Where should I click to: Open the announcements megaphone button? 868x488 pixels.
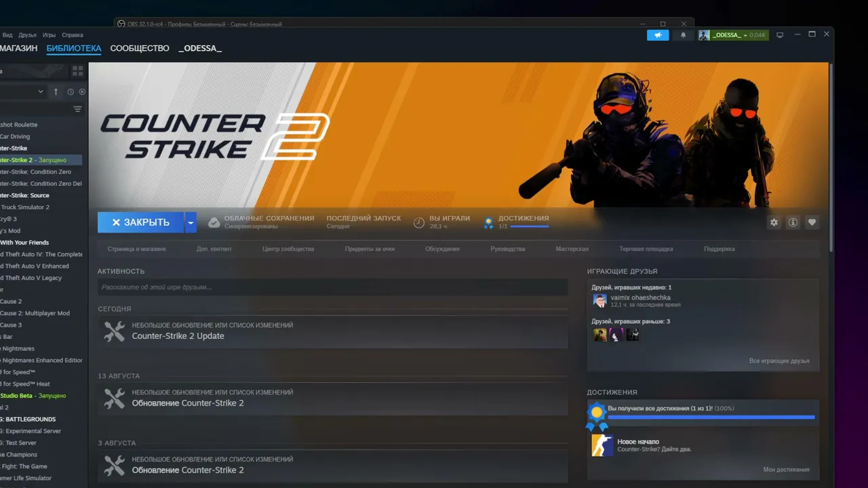pos(658,35)
